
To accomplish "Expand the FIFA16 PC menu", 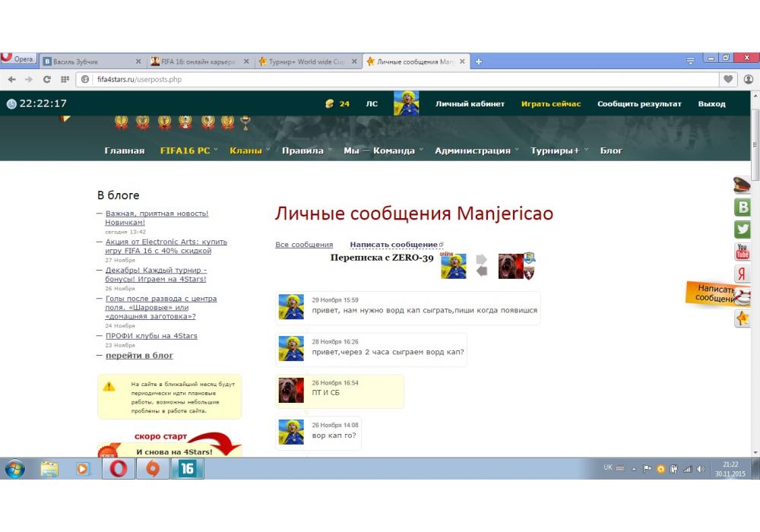I will coord(185,150).
